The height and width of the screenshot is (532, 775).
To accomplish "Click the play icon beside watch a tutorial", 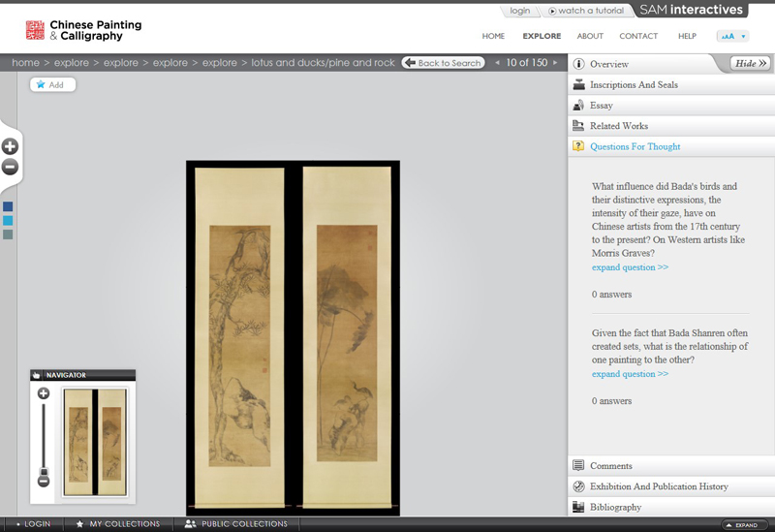I will point(552,11).
